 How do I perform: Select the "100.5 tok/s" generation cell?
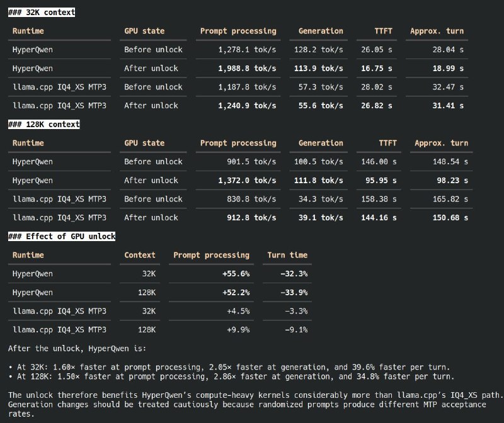pos(319,162)
